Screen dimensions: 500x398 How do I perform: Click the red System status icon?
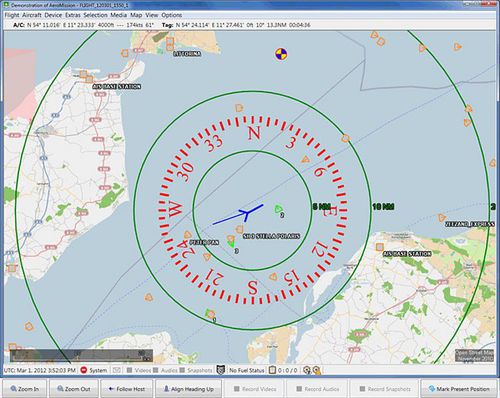coord(84,370)
